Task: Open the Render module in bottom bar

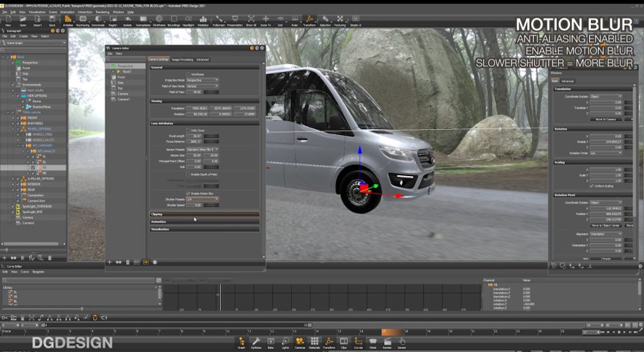Action: tap(387, 342)
